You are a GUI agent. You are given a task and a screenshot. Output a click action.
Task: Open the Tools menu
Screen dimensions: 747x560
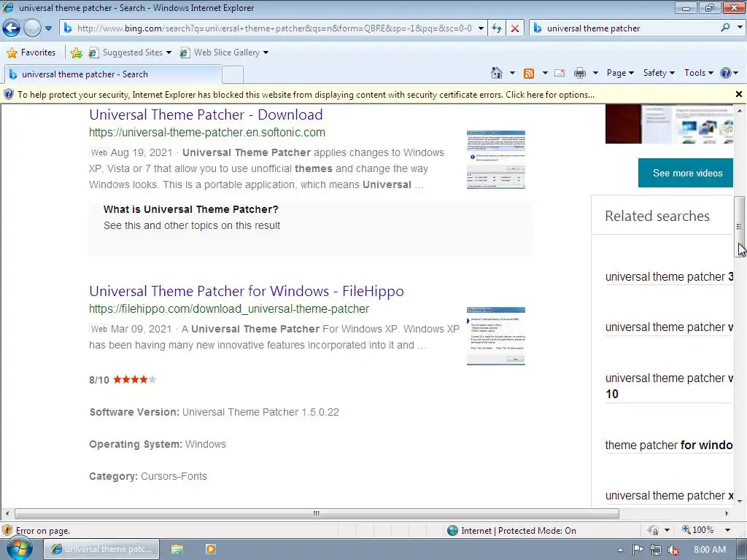698,73
